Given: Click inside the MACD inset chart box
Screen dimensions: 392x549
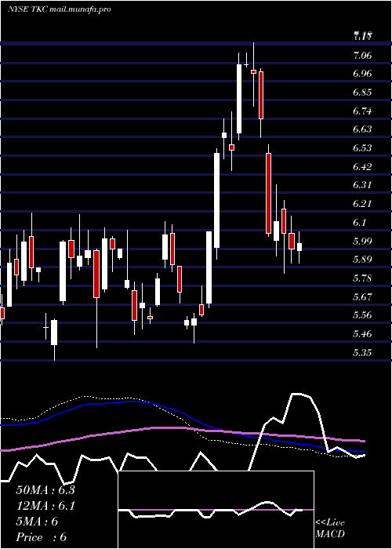Looking at the screenshot, I should click(x=216, y=510).
